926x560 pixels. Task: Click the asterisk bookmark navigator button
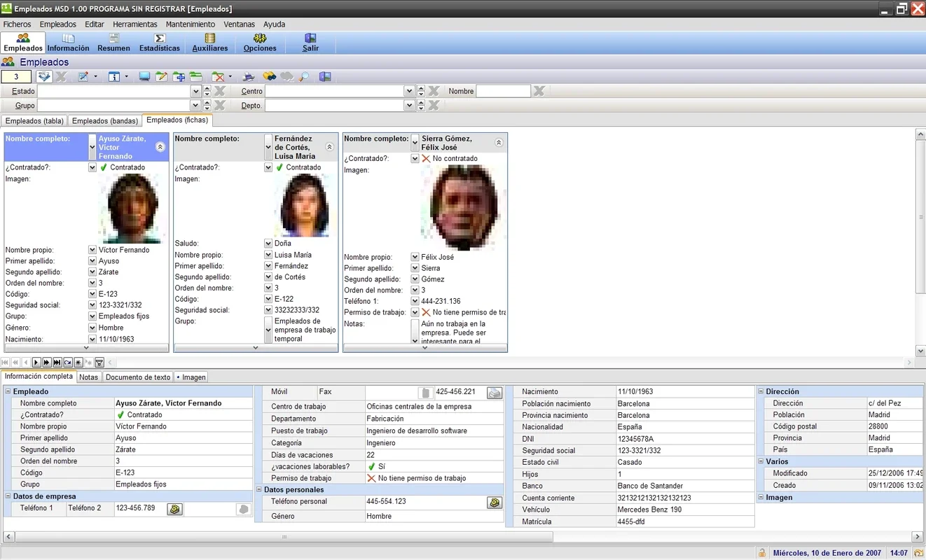(78, 363)
